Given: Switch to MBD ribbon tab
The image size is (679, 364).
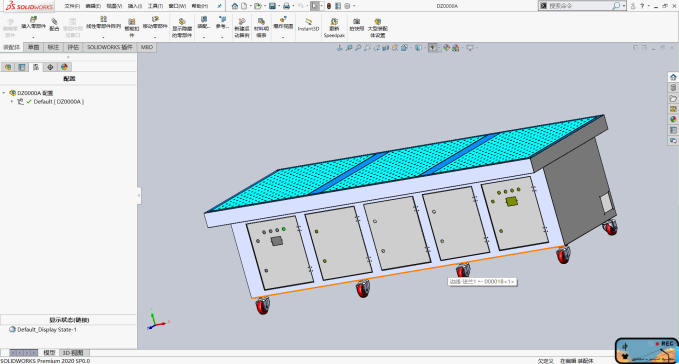Looking at the screenshot, I should (x=147, y=47).
